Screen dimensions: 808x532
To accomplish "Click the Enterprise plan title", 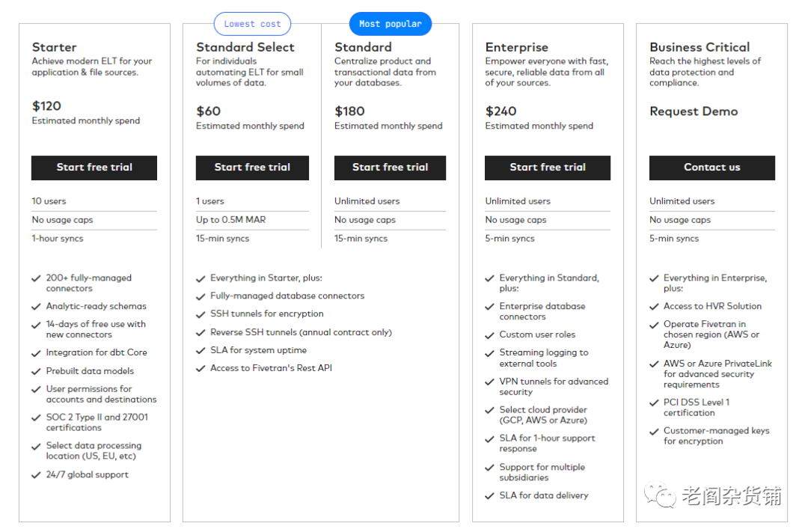I will (516, 47).
